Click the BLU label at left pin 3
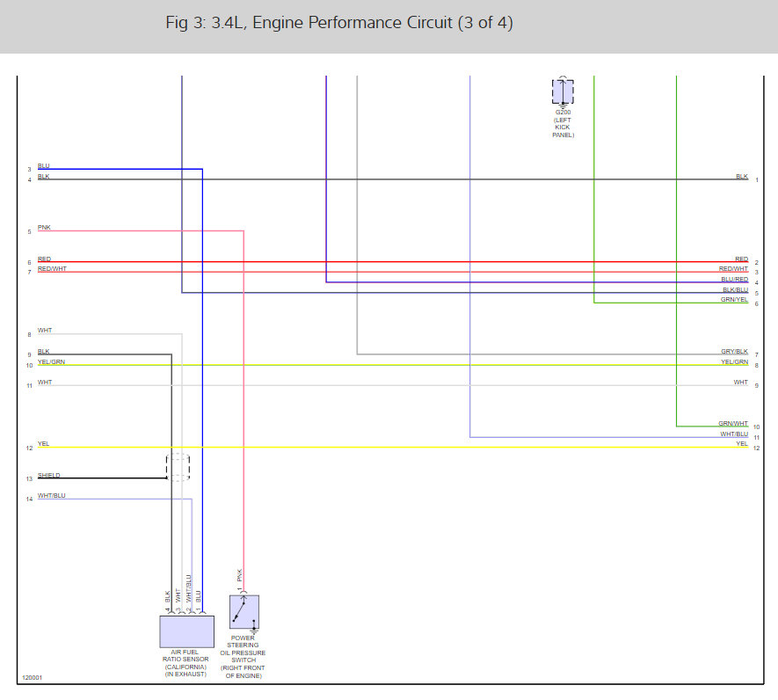The width and height of the screenshot is (778, 700). click(44, 166)
